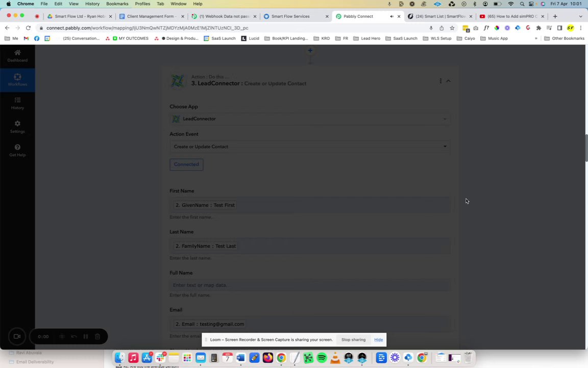Screen dimensions: 588x368
Task: Open Get Help in the sidebar
Action: point(17,151)
